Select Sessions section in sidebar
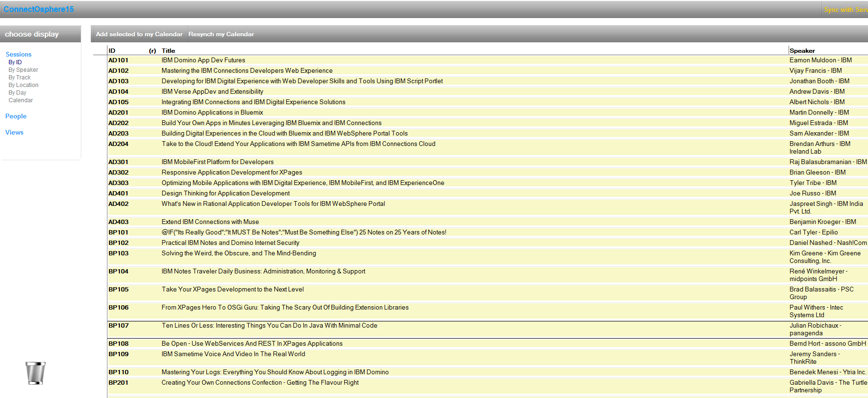This screenshot has height=398, width=868. pyautogui.click(x=19, y=55)
